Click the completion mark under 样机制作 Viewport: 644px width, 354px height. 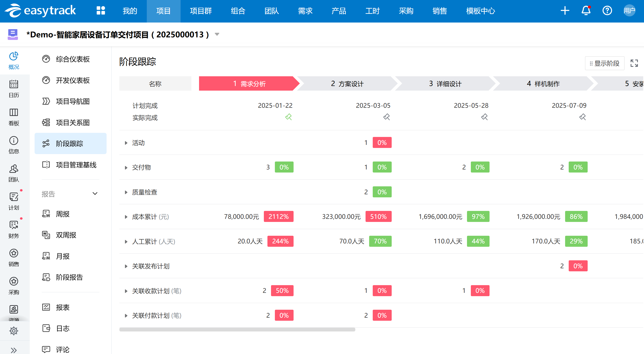click(583, 117)
